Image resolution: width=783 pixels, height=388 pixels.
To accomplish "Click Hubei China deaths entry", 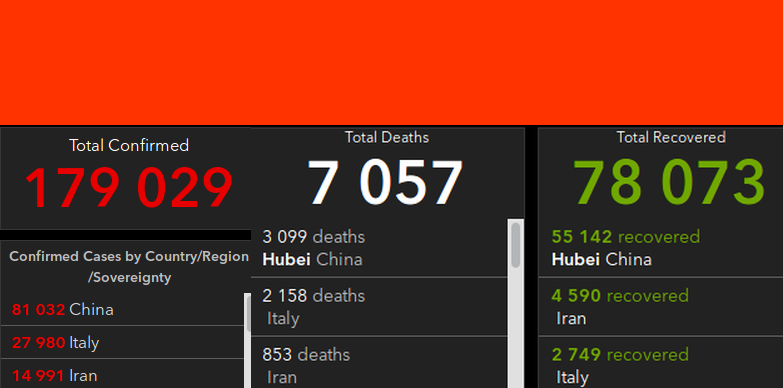I will 379,248.
